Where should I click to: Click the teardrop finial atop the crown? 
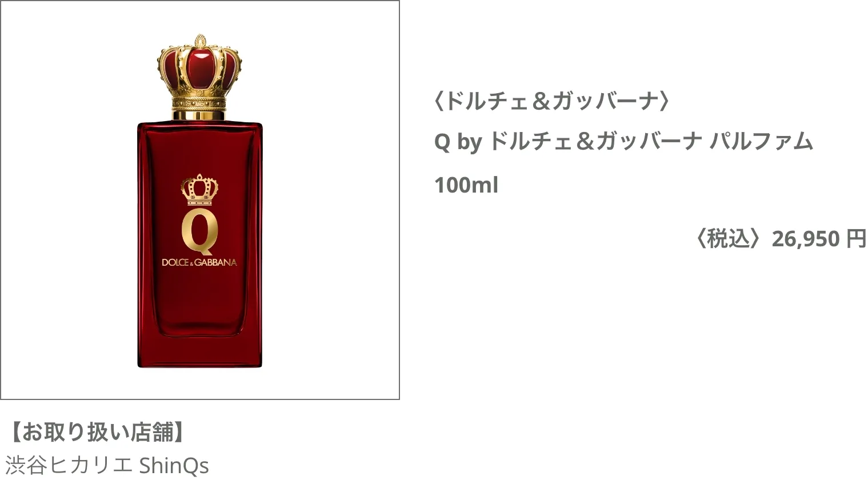[199, 41]
